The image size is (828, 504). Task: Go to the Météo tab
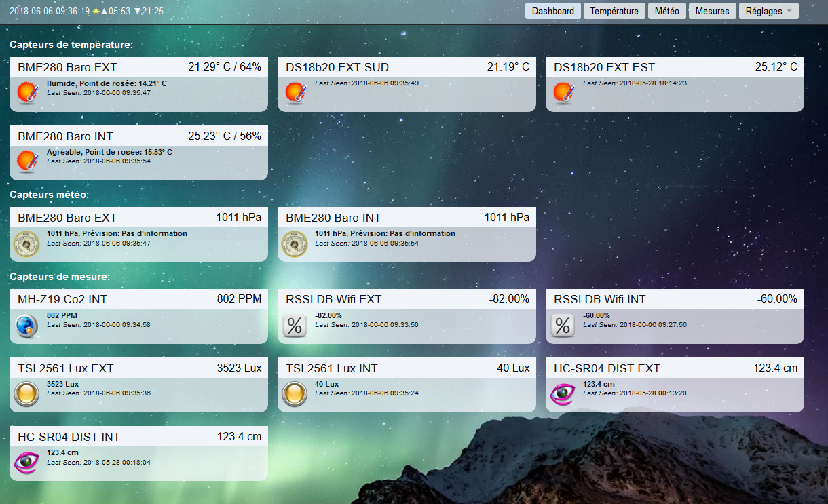(x=666, y=11)
